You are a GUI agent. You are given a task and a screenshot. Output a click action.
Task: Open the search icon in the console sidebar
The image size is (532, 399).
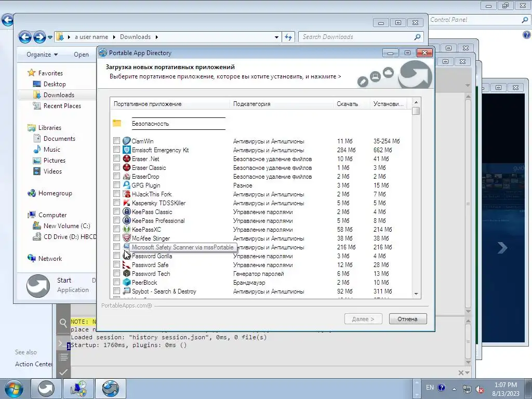[x=63, y=323]
